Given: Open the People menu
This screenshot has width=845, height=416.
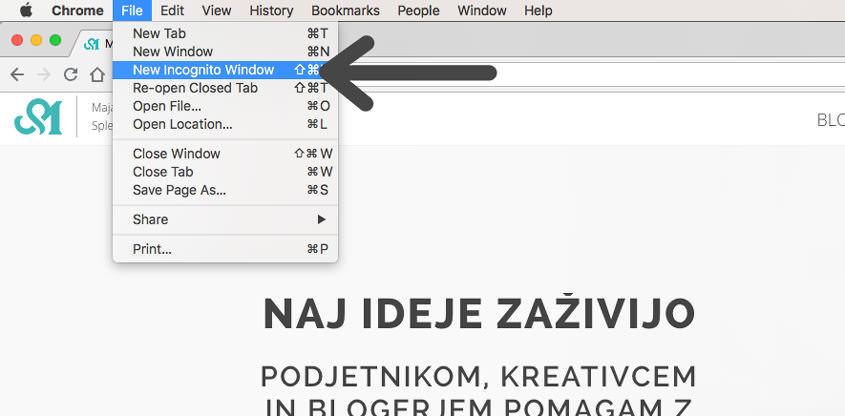Looking at the screenshot, I should [418, 10].
